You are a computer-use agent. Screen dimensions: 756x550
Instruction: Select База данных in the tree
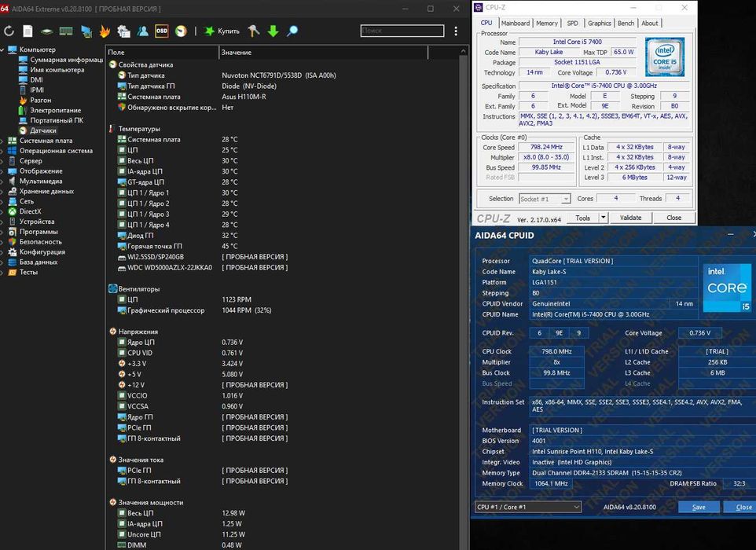pyautogui.click(x=38, y=262)
